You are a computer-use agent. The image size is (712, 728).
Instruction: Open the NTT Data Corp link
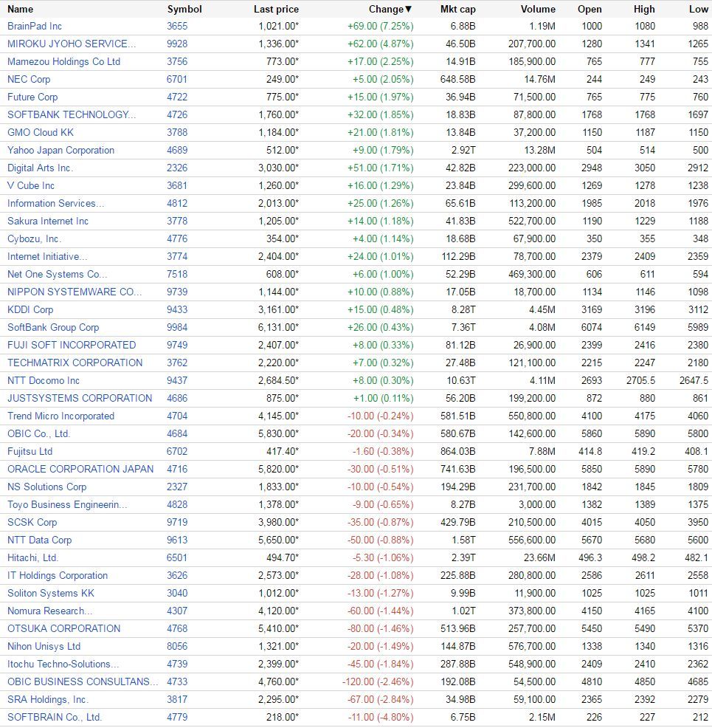point(39,540)
